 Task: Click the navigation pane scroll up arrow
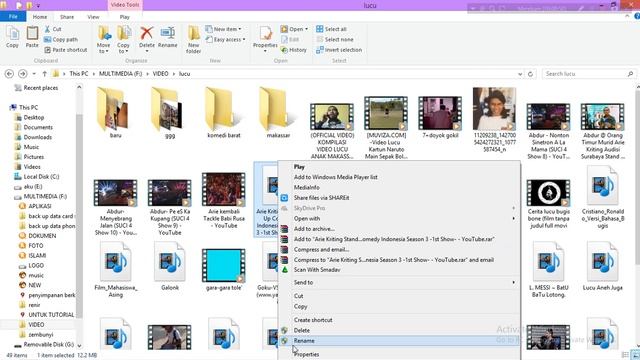(x=79, y=87)
